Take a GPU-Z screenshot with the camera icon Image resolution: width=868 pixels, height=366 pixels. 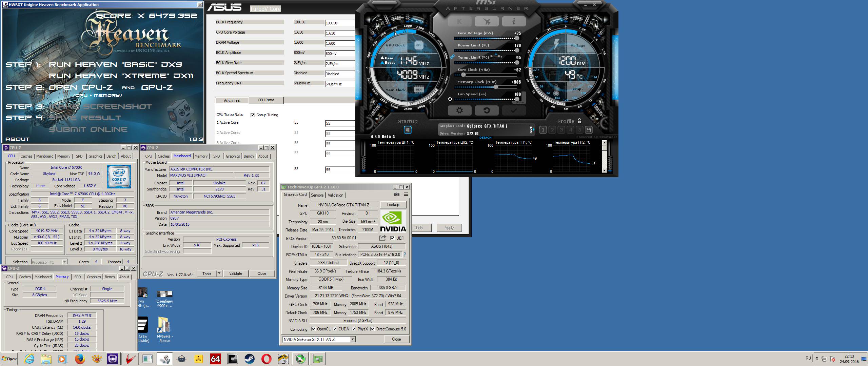[x=396, y=195]
